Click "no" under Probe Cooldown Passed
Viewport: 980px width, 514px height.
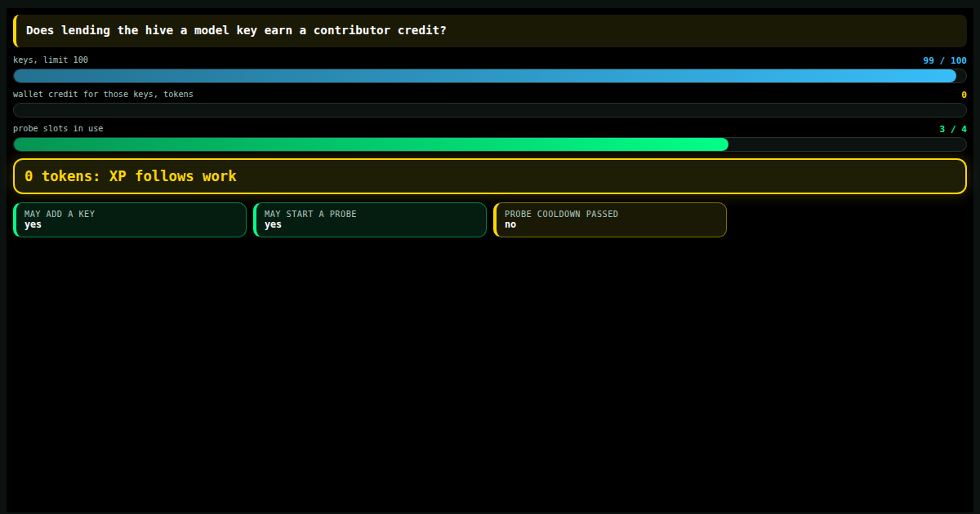(x=510, y=224)
